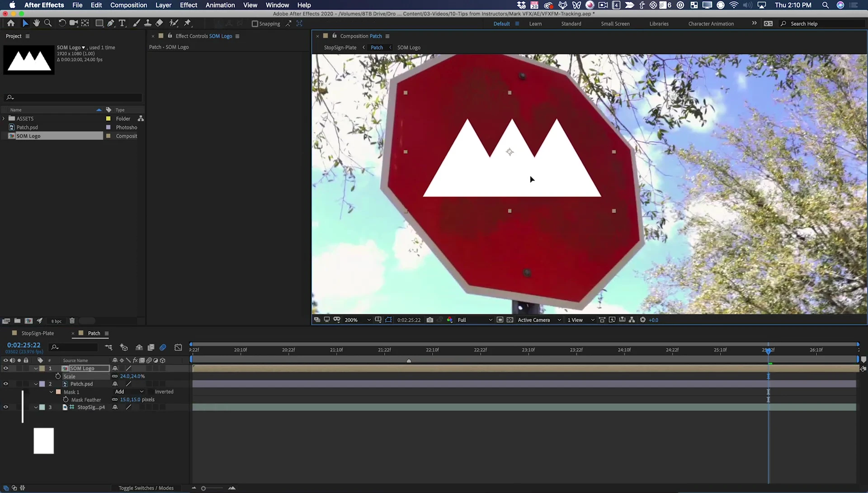Open the Full resolution dropdown

(x=475, y=320)
